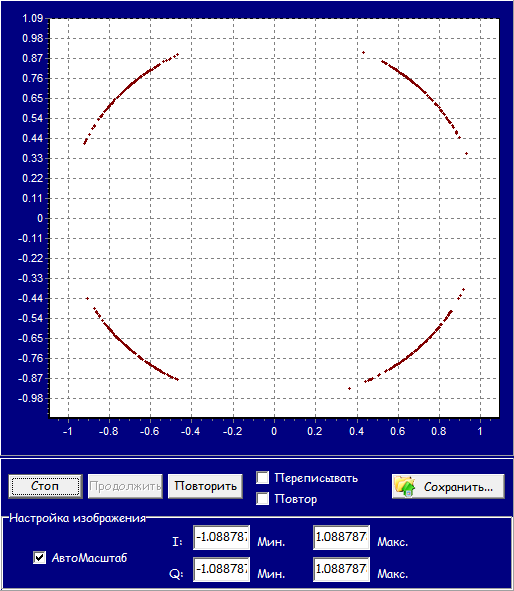Click the I maximum value field
Viewport: 514px width, 591px height.
tap(341, 537)
